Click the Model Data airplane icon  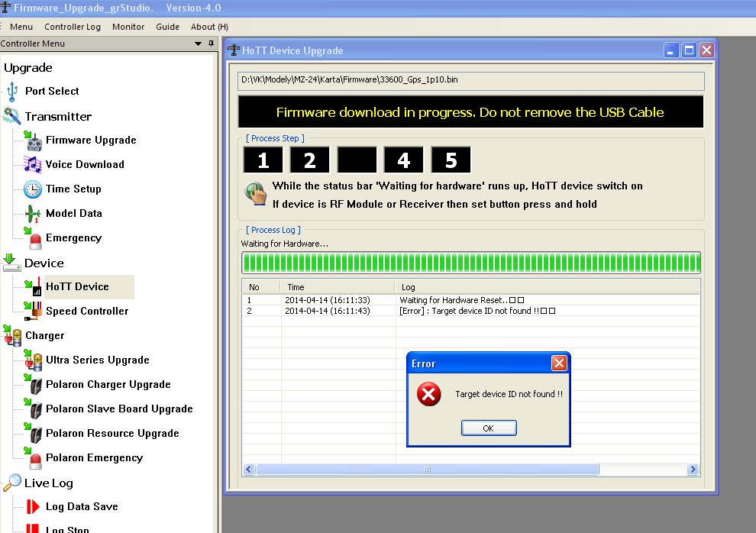coord(33,214)
